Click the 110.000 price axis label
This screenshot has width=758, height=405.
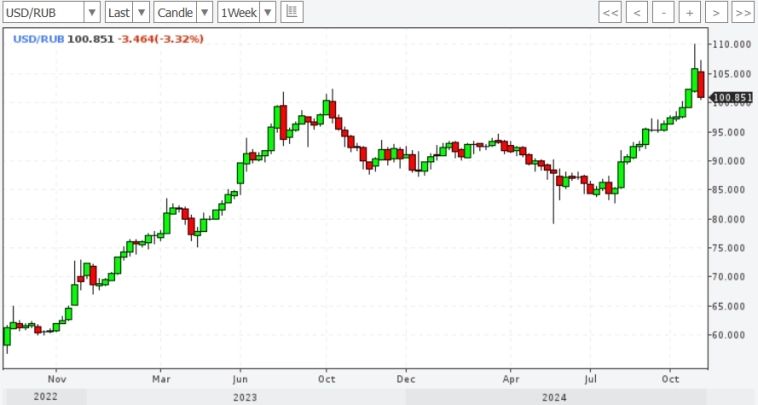coord(732,44)
